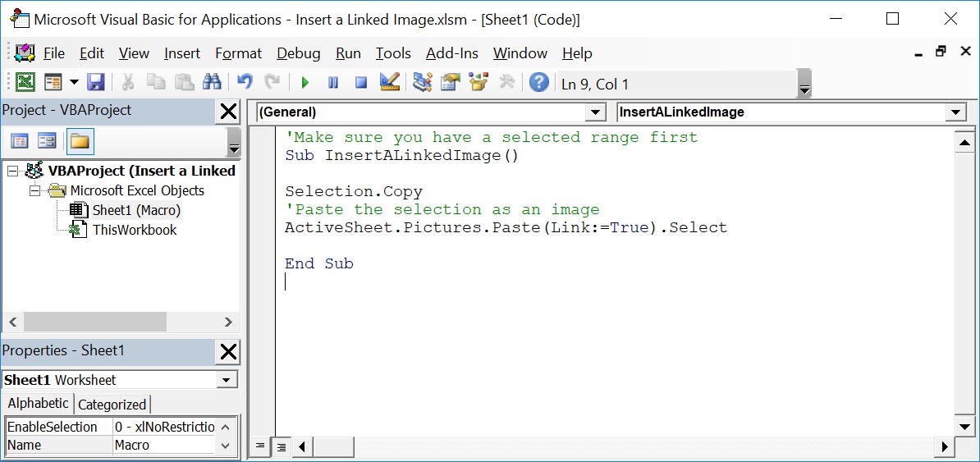Select Sheet1 (Macro) in project tree
The height and width of the screenshot is (462, 980).
(x=136, y=210)
